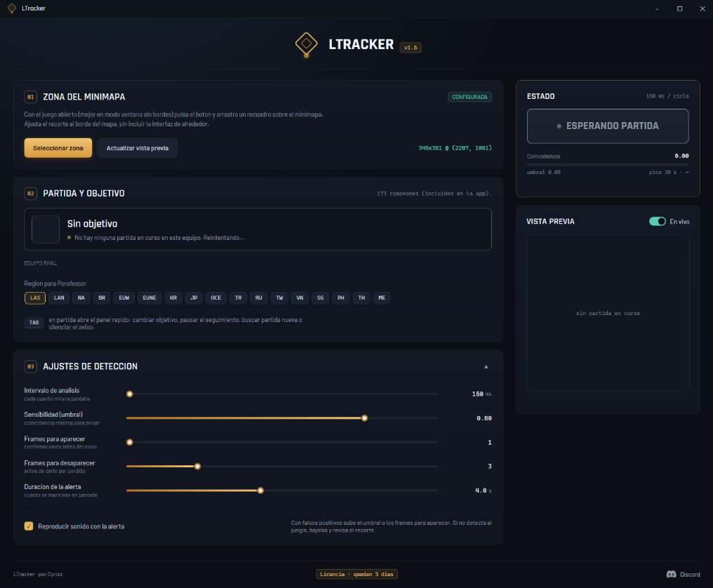Image resolution: width=713 pixels, height=588 pixels.
Task: Pick the ME region chip
Action: pyautogui.click(x=382, y=298)
